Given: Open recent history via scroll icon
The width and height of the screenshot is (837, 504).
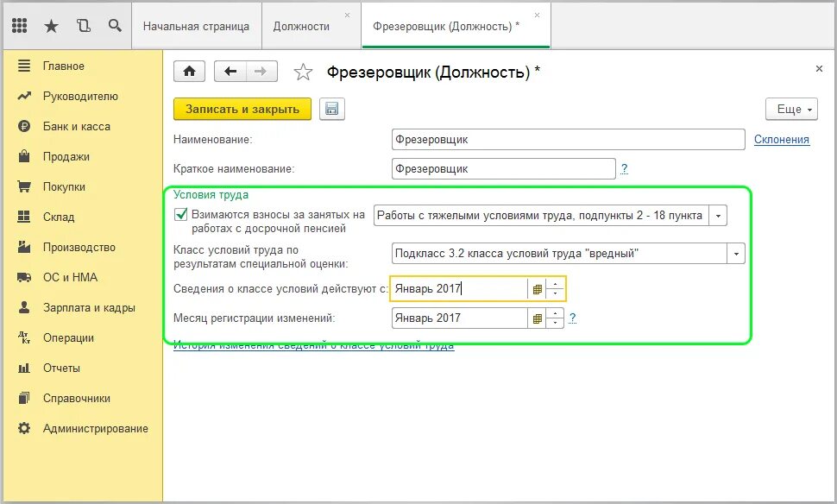Looking at the screenshot, I should click(83, 26).
